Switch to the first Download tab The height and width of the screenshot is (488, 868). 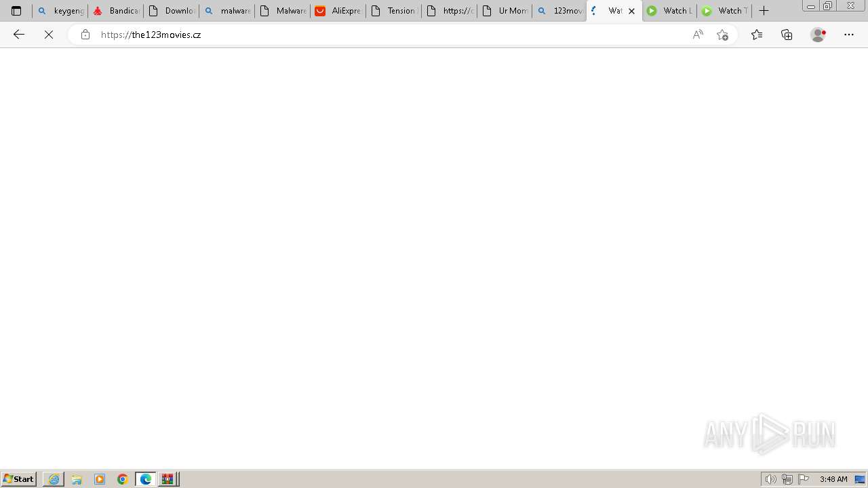[x=172, y=11]
